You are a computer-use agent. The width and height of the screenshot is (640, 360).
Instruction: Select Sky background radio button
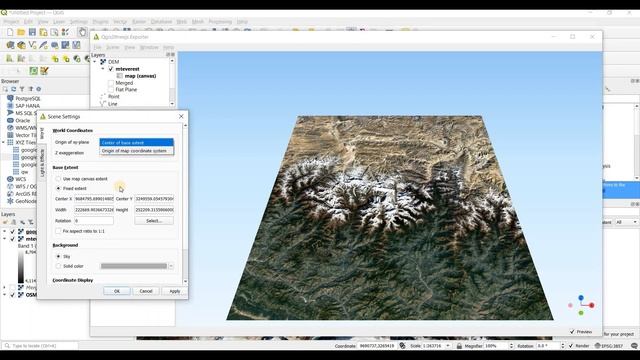pos(58,256)
